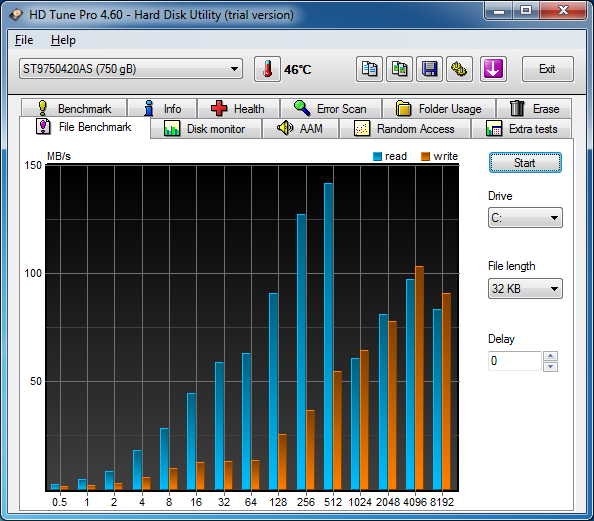Copy info to clipboard icon
The image size is (594, 521).
click(369, 69)
